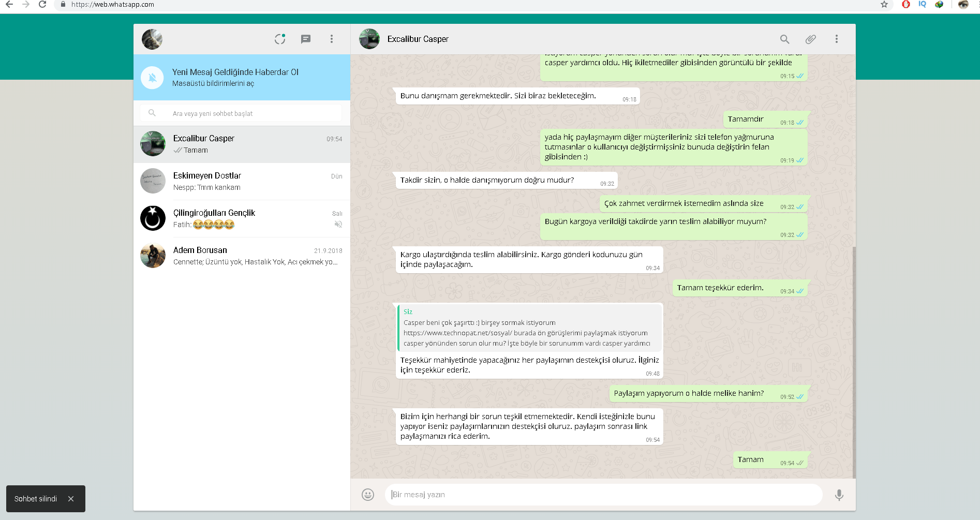Open the Adem Borusan chat

(x=242, y=256)
